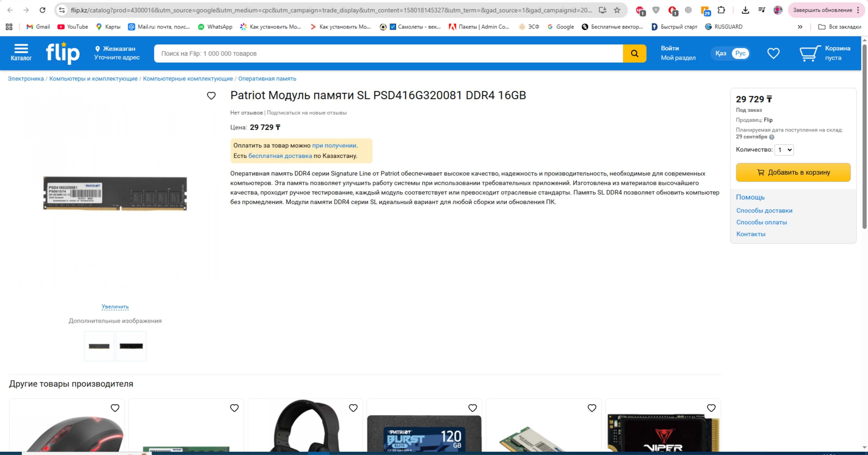868x455 pixels.
Task: Open the RUSGUARD bookmark
Action: [x=723, y=27]
